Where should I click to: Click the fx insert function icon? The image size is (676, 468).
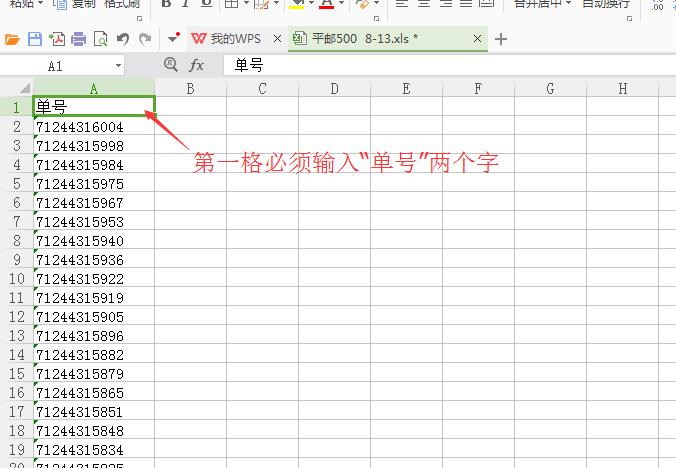[x=197, y=65]
